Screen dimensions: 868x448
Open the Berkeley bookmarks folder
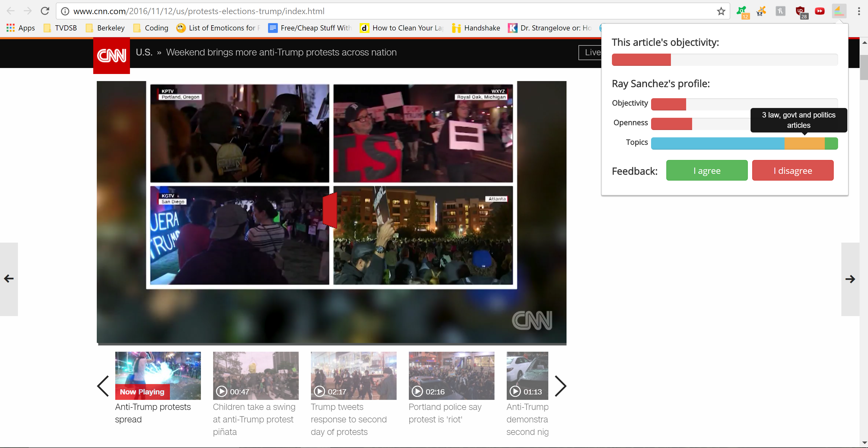[x=105, y=28]
